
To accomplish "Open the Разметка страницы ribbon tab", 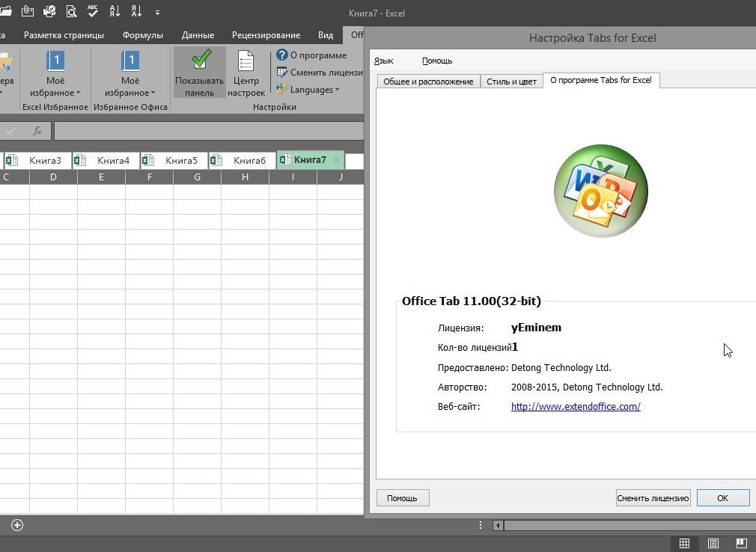I will 64,35.
